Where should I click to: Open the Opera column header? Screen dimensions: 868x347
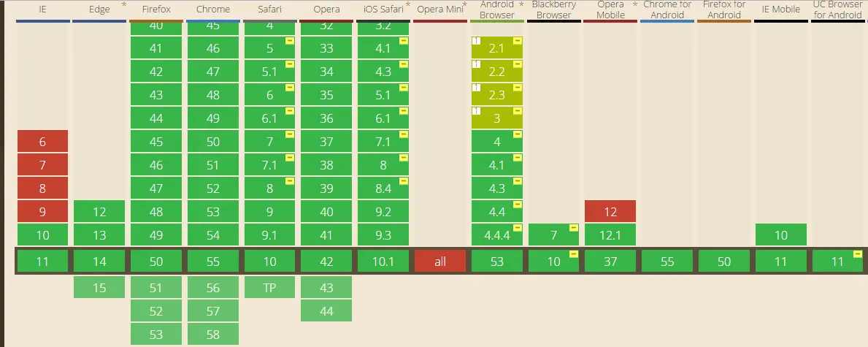tap(326, 9)
